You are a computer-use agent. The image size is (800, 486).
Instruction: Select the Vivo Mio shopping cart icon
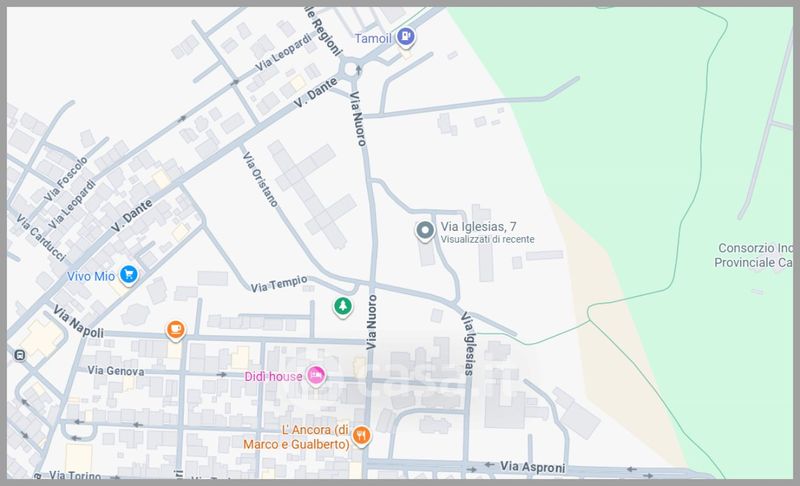(128, 274)
